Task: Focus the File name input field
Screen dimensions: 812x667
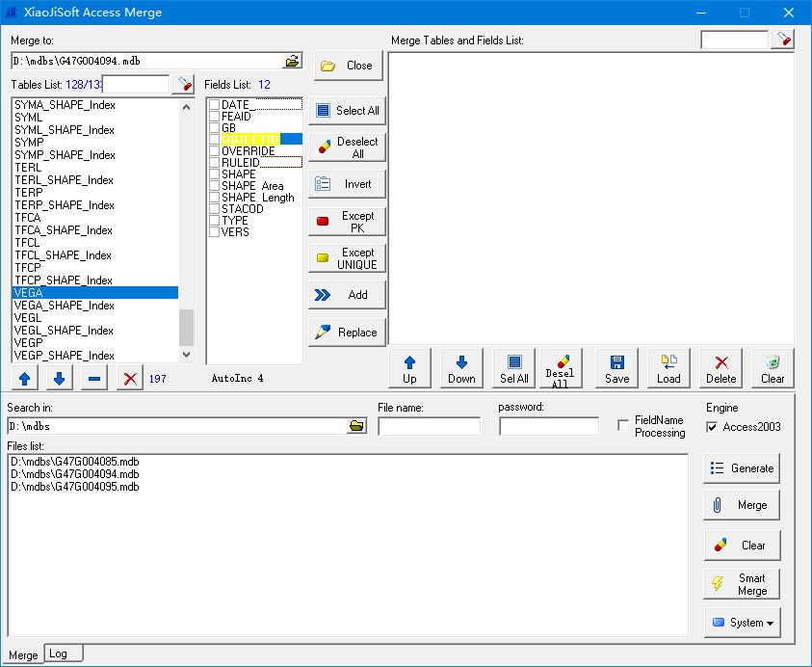Action: (x=430, y=427)
